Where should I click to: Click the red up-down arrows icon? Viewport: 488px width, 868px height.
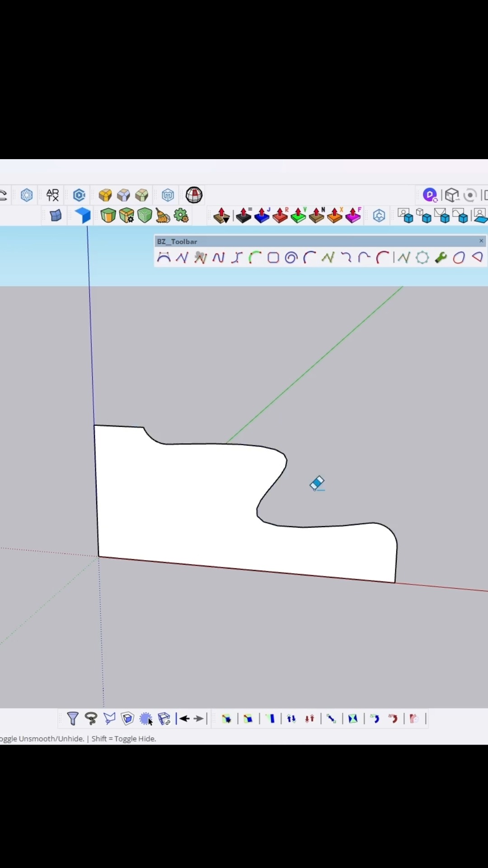(310, 718)
